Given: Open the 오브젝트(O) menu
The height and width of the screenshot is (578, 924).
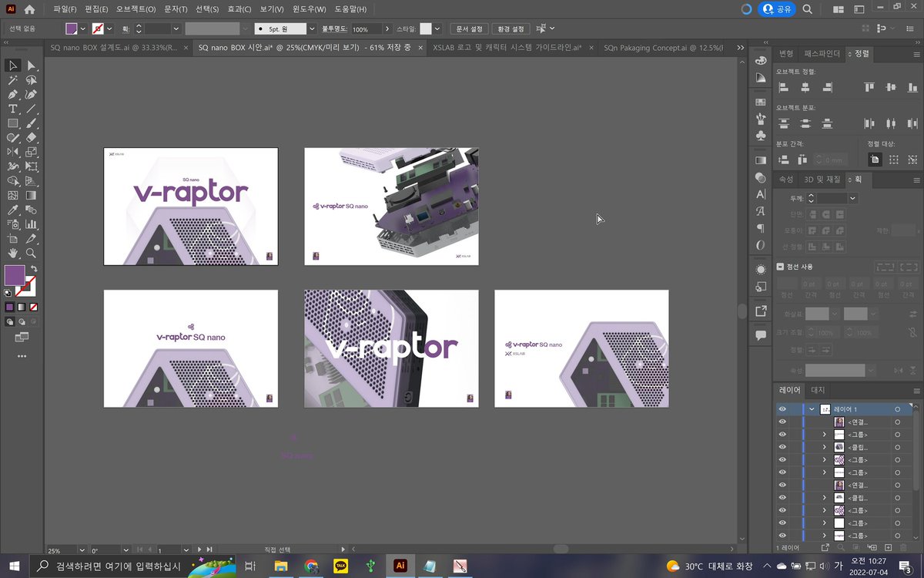Looking at the screenshot, I should pyautogui.click(x=136, y=9).
